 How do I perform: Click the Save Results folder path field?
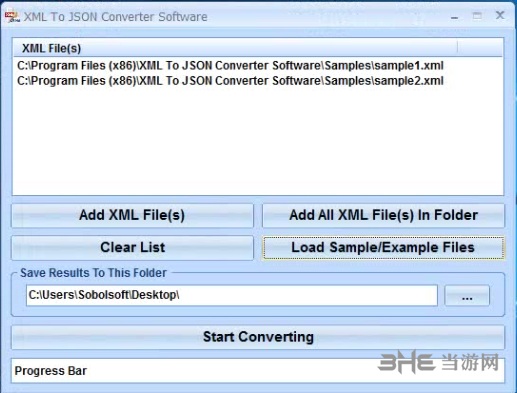232,295
